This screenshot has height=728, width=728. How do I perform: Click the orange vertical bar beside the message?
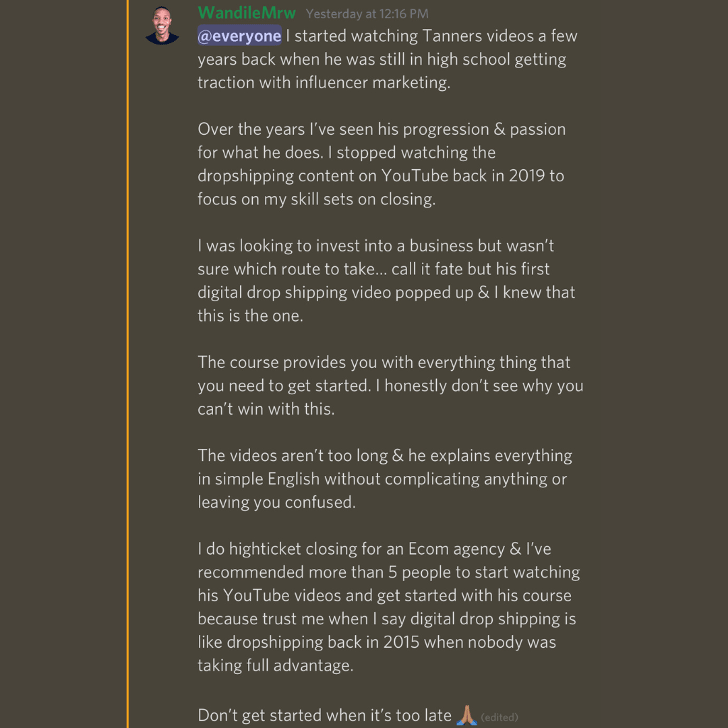(127, 364)
